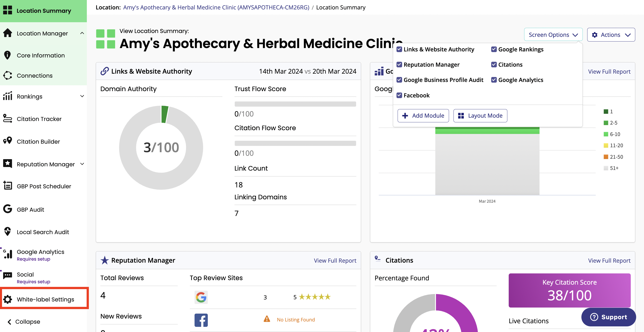Click the Citations panel header icon
The width and height of the screenshot is (644, 332).
point(377,259)
